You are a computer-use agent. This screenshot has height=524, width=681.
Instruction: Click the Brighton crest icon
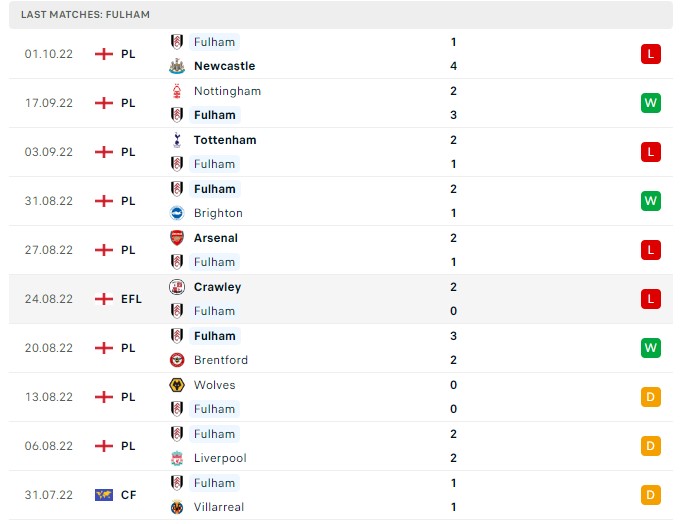(177, 213)
